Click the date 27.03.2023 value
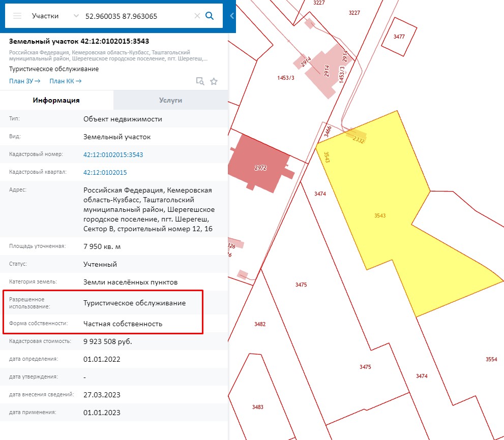The width and height of the screenshot is (504, 440). click(102, 395)
